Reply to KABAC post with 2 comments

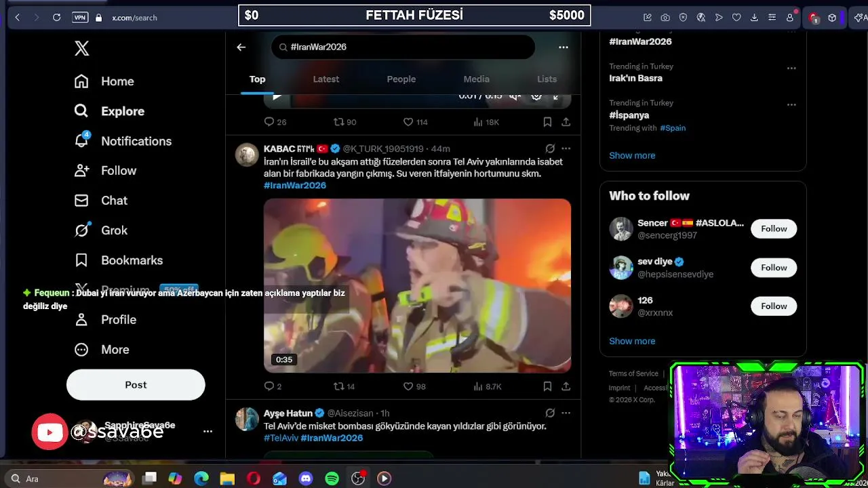273,386
